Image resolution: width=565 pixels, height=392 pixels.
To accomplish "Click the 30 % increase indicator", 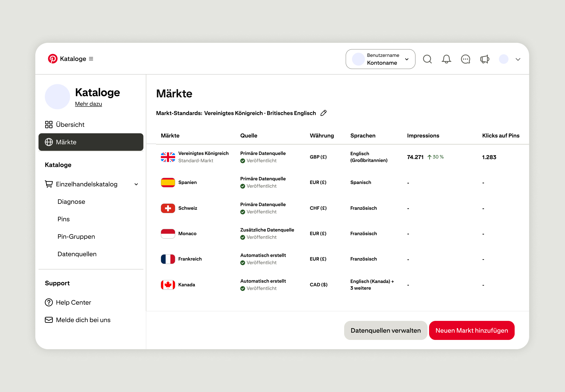I will (x=436, y=157).
